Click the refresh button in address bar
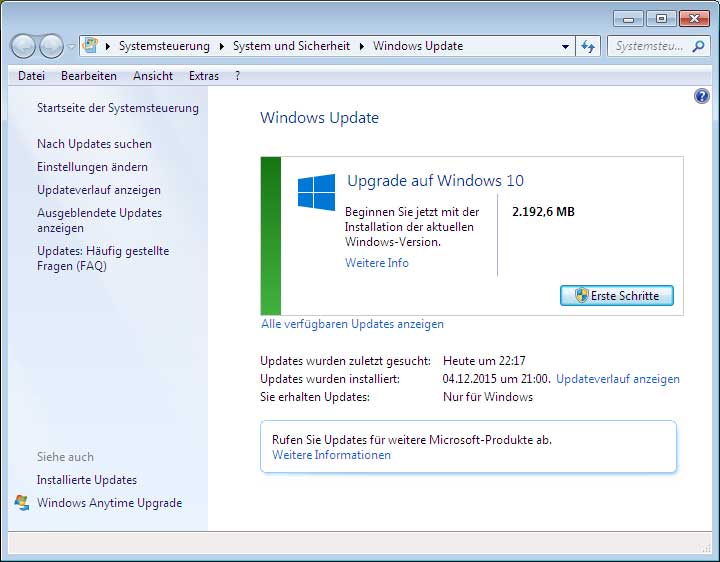The height and width of the screenshot is (562, 720). pos(588,46)
